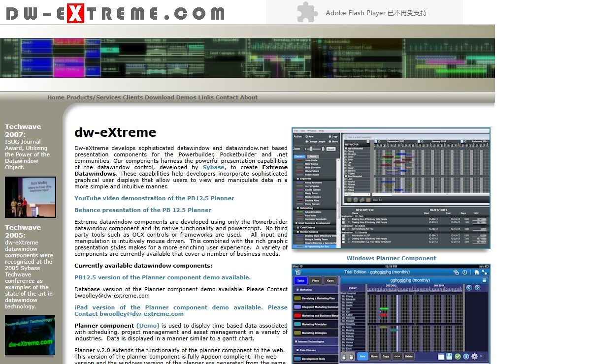591x364 pixels.
Task: Click bold 'Extreme Datawindows' text
Action: point(181,170)
